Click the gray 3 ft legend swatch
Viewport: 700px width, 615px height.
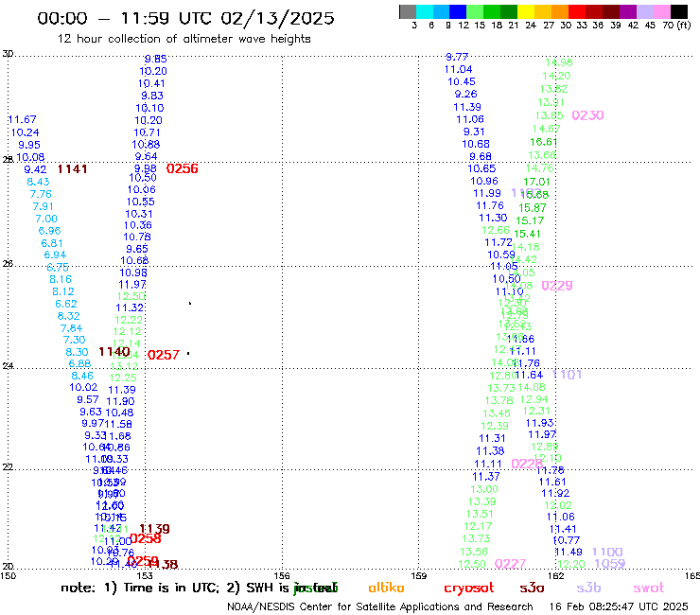[408, 11]
